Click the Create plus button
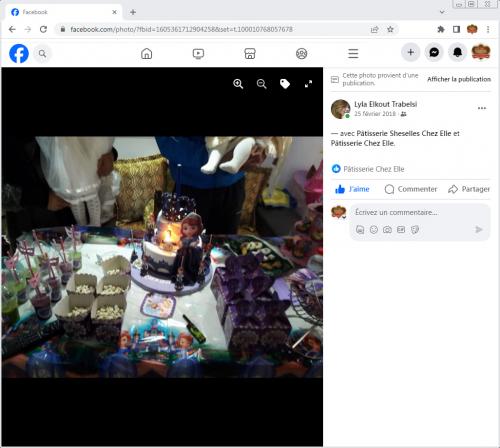 (x=411, y=52)
